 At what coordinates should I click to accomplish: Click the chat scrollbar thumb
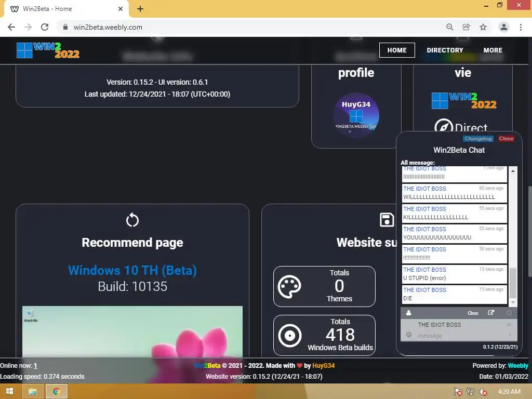513,283
